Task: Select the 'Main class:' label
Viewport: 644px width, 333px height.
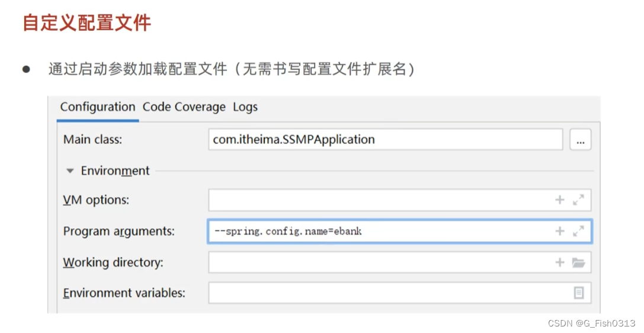Action: point(92,140)
